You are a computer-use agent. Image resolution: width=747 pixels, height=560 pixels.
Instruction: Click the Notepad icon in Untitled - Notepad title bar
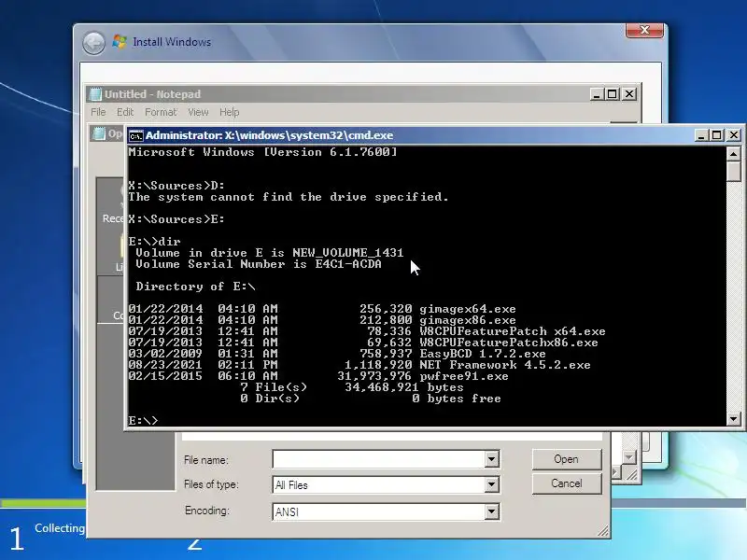point(96,94)
